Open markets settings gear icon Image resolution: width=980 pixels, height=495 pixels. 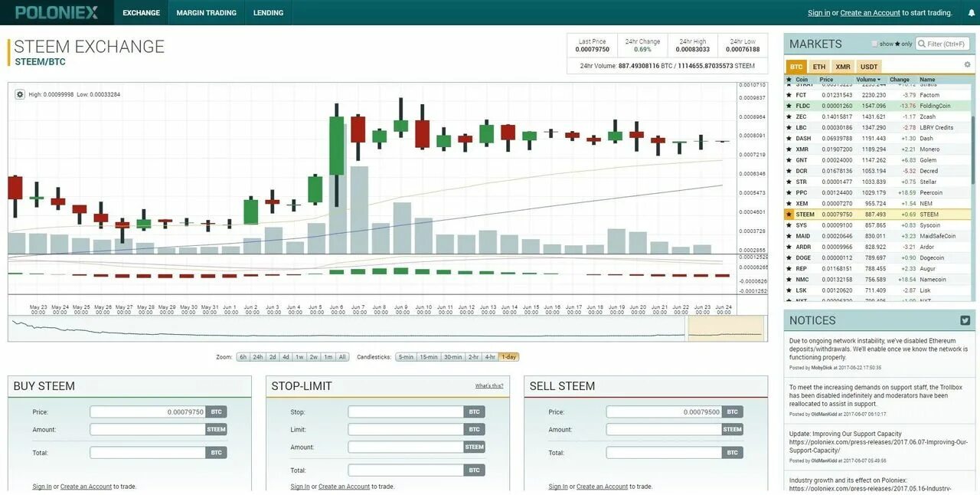pos(967,65)
